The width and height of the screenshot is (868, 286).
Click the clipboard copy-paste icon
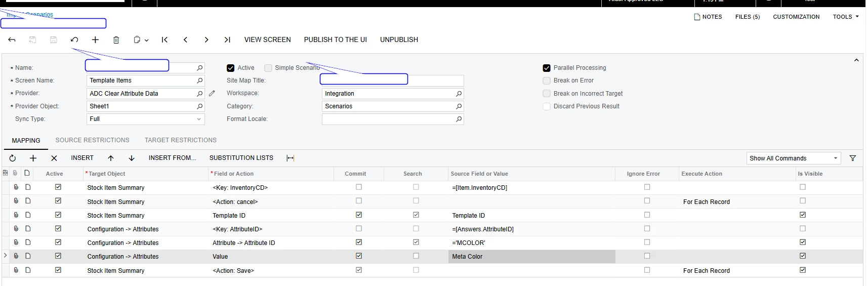pyautogui.click(x=137, y=39)
